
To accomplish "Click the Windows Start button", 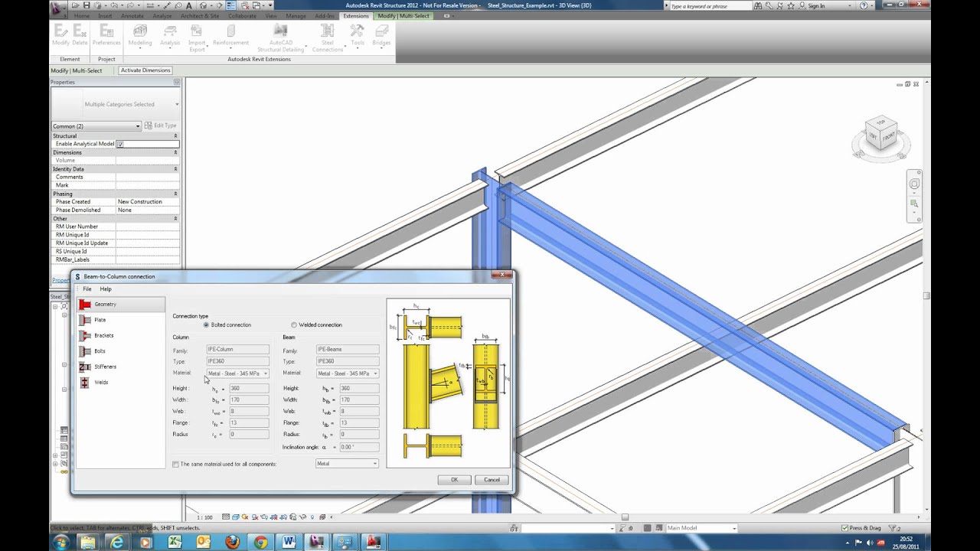I will click(60, 542).
